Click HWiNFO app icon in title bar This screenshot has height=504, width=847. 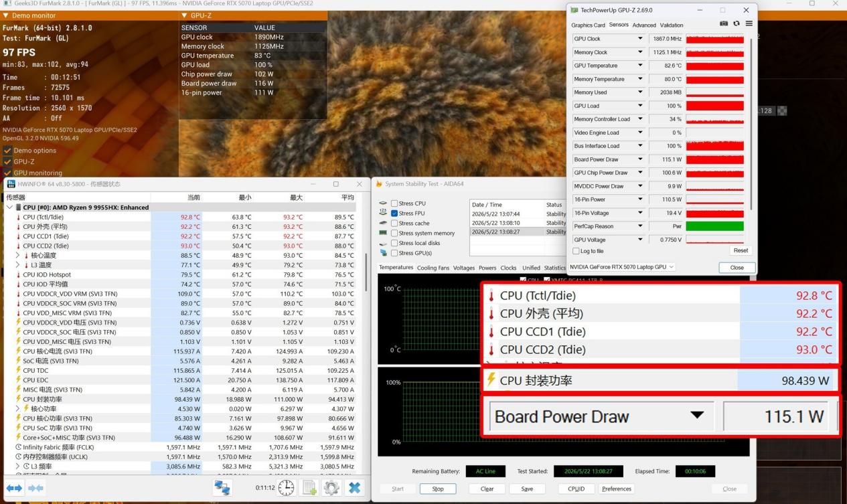[11, 184]
